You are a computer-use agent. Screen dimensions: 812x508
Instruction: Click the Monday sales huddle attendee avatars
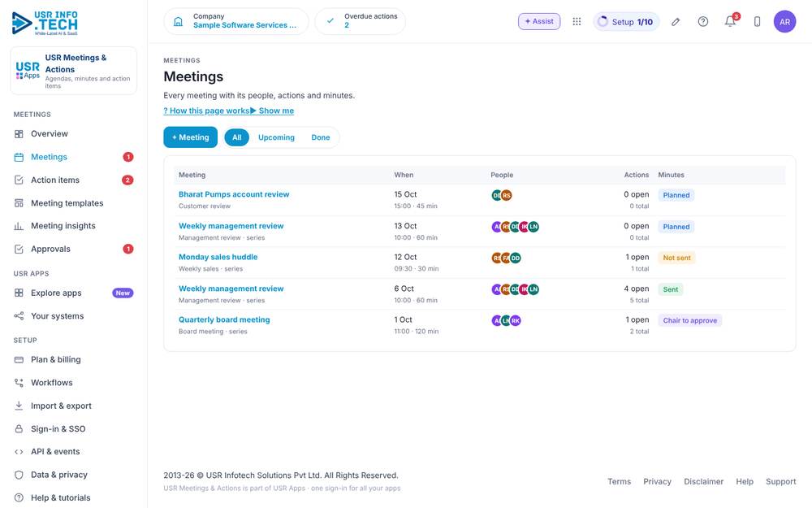tap(506, 258)
